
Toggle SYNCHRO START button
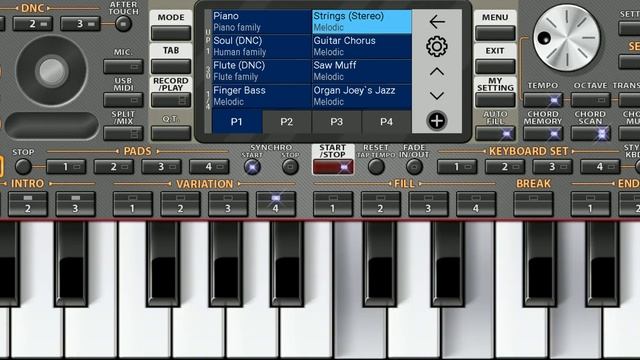click(252, 167)
